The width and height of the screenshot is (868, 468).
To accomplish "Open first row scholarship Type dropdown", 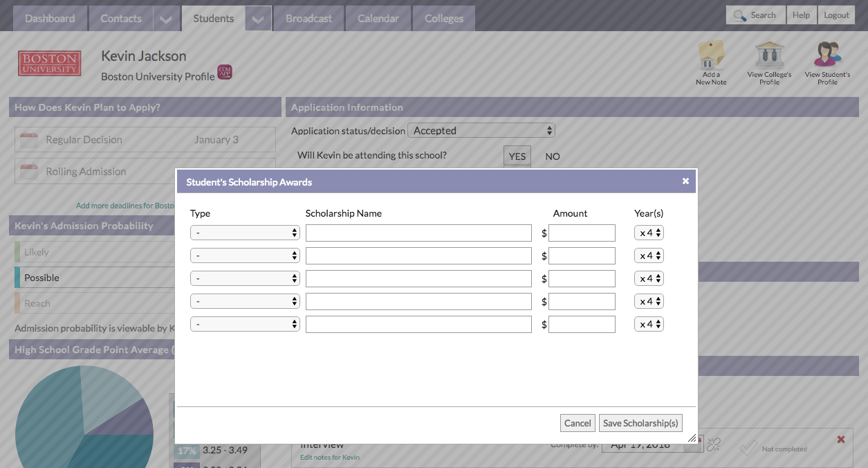I will tap(245, 233).
